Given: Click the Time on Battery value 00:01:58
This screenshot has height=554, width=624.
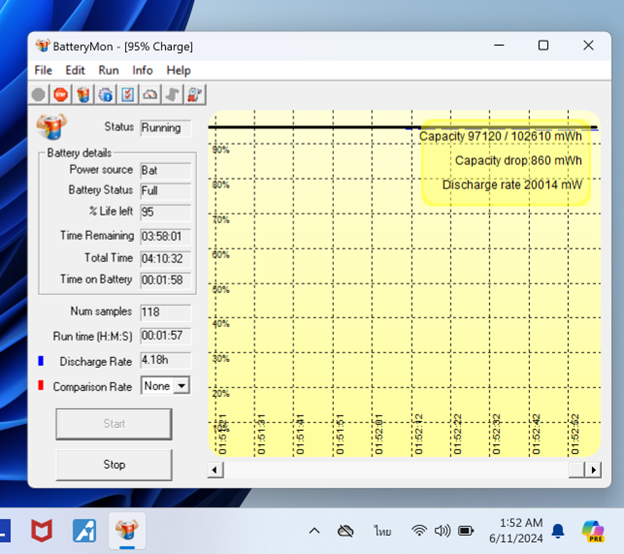Looking at the screenshot, I should click(166, 280).
